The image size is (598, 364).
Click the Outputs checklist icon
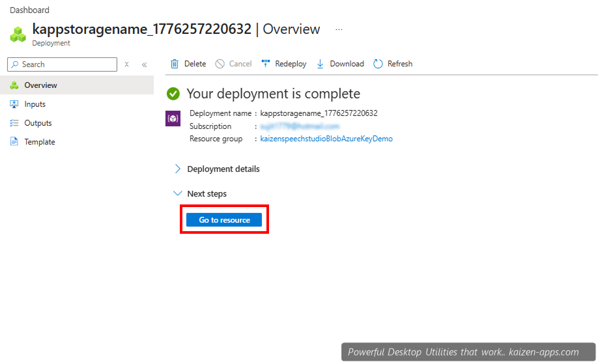pos(14,122)
